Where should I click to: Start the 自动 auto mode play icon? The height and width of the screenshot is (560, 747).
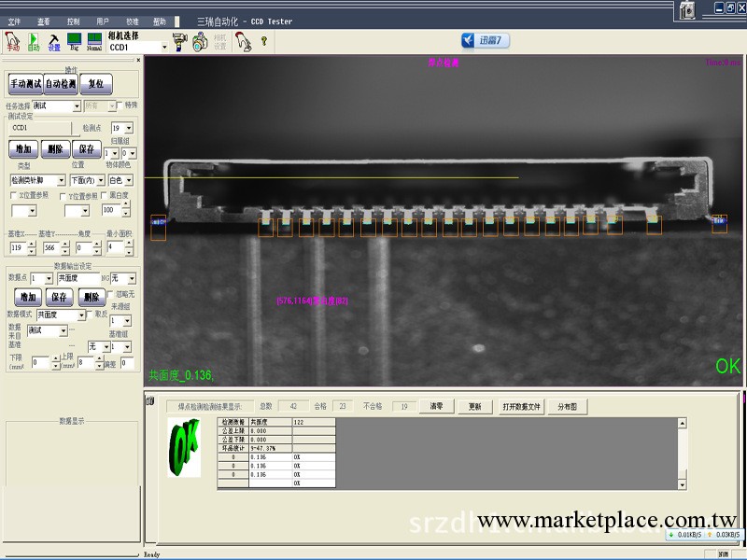34,41
